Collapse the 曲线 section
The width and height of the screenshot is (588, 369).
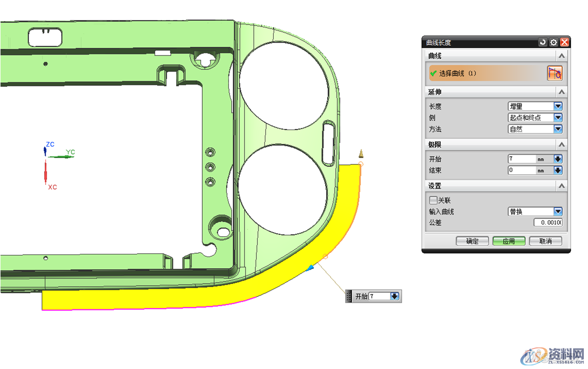click(x=562, y=56)
